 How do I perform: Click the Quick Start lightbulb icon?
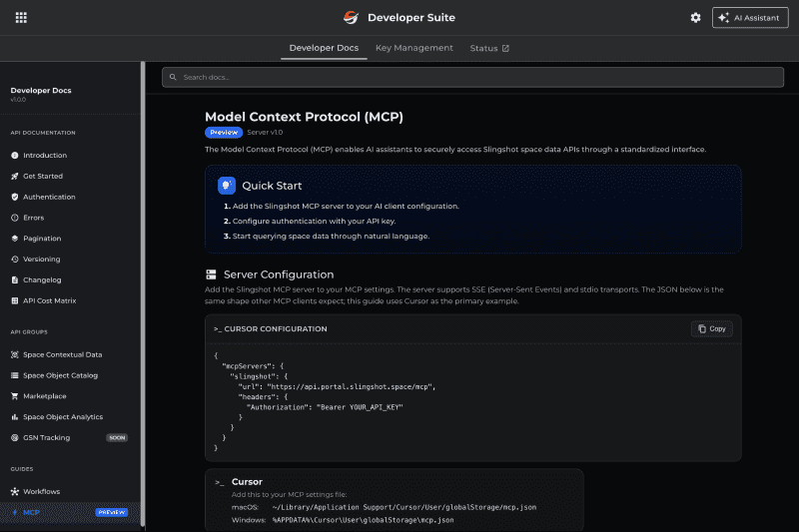[x=227, y=186]
